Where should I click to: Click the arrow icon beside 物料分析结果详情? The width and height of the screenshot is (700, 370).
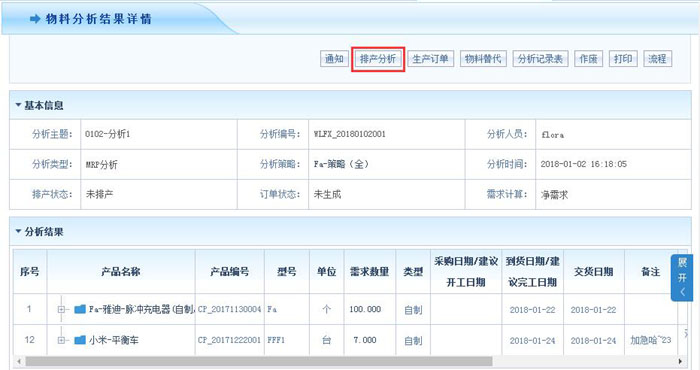point(35,19)
